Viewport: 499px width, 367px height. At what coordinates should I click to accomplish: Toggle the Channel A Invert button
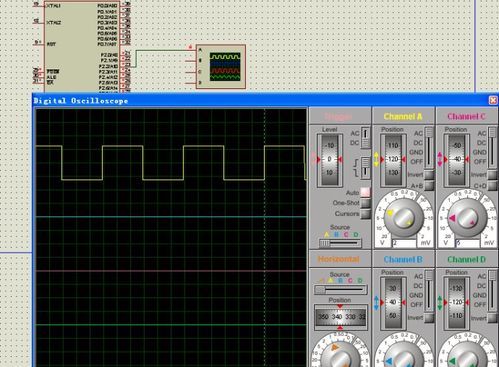(x=429, y=174)
